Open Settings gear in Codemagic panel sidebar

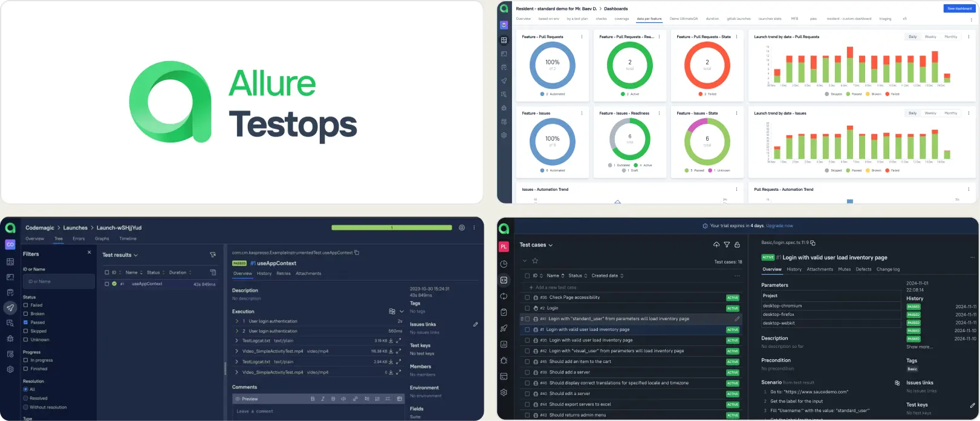click(x=10, y=369)
